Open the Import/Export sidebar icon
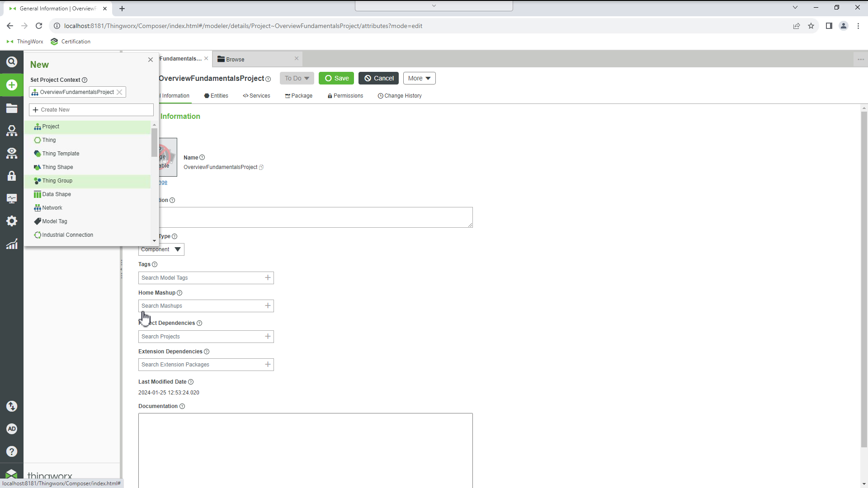The width and height of the screenshot is (868, 488). pyautogui.click(x=11, y=406)
